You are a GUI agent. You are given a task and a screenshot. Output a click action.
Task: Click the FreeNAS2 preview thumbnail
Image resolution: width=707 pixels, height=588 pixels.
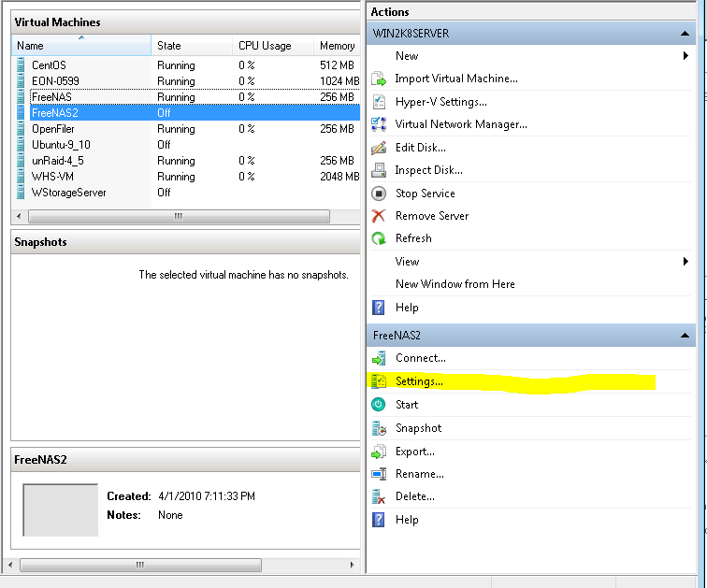coord(61,510)
